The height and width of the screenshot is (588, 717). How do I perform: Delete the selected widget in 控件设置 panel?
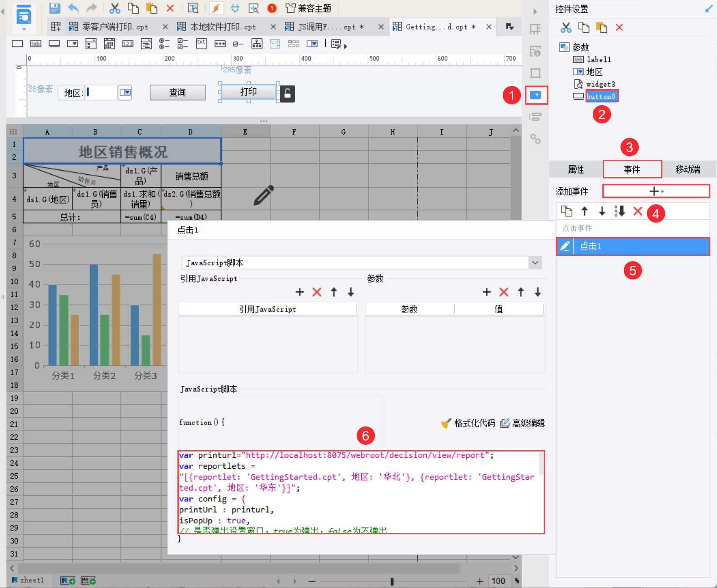[619, 27]
